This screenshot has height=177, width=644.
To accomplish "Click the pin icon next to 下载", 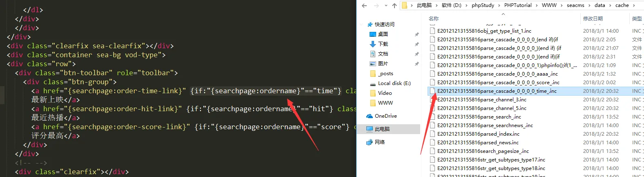I will [417, 44].
